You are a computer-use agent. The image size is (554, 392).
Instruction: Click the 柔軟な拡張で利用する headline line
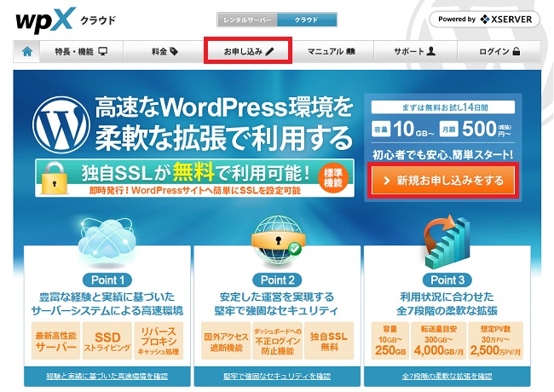pos(224,138)
